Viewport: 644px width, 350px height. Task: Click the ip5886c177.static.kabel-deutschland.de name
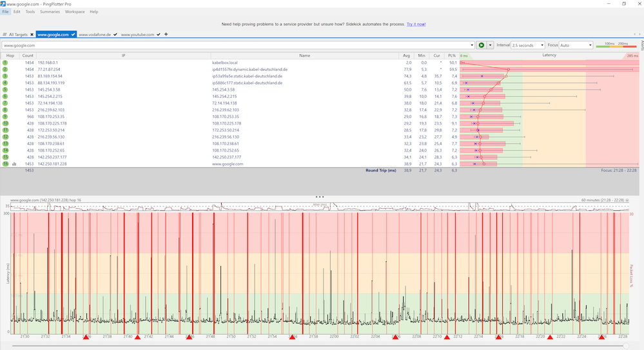coord(248,83)
